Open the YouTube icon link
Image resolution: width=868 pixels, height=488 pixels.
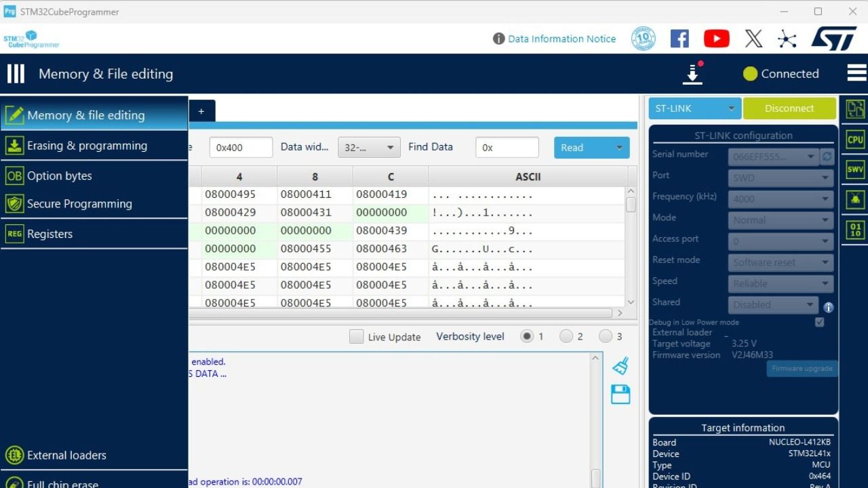click(717, 39)
